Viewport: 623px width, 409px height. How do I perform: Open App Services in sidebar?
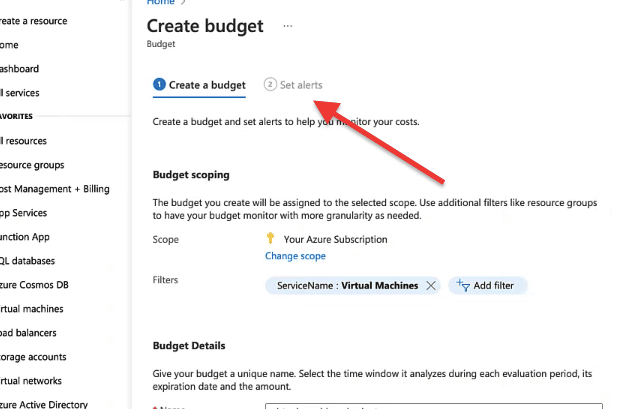pos(23,213)
